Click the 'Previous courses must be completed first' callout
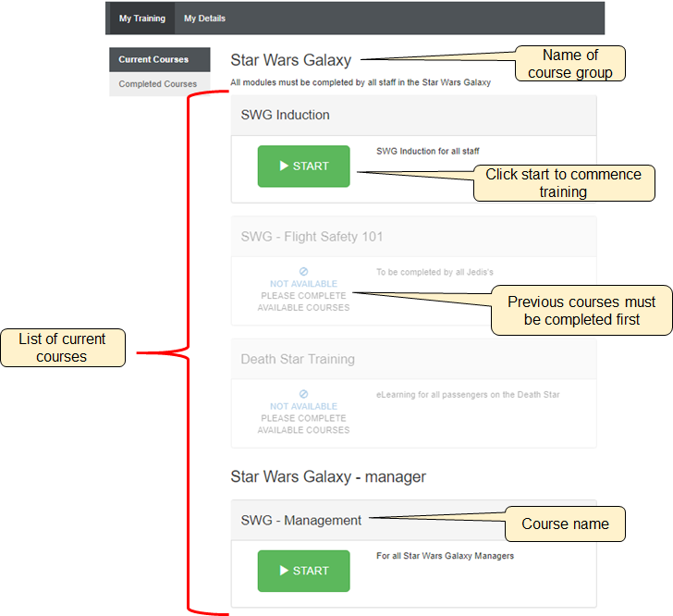Screen dimensions: 673x616 581,311
